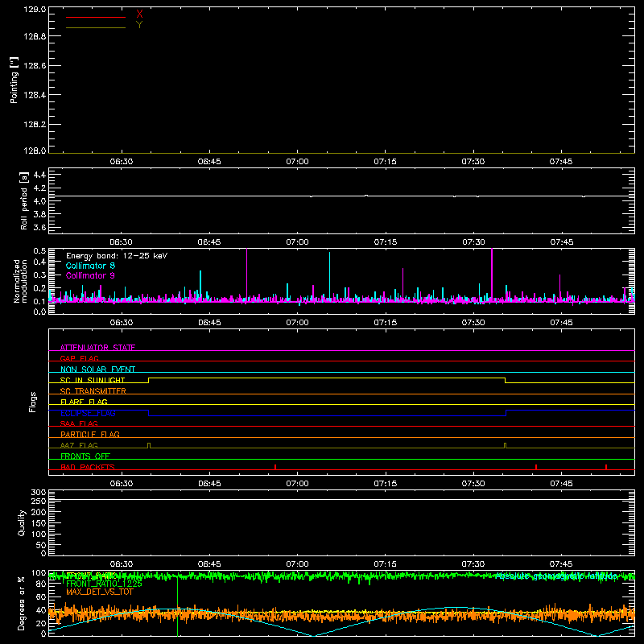The width and height of the screenshot is (644, 644).
Task: Click the Y legend label in Pointing panel
Action: tap(139, 25)
